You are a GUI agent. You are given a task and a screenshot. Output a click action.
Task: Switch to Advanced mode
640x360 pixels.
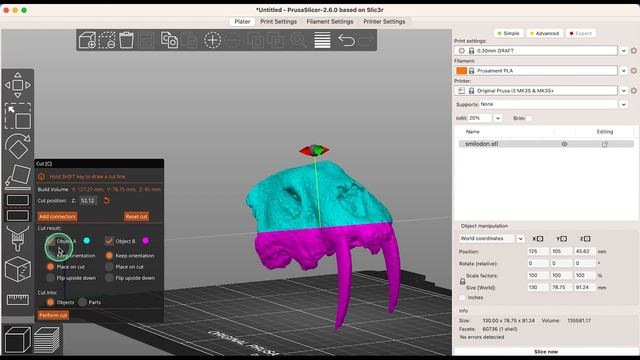click(x=544, y=33)
